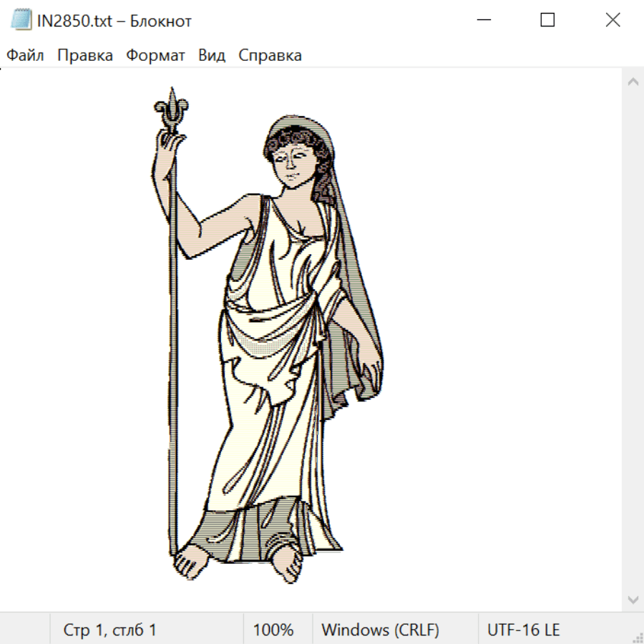
Task: Click the scroll up arrow
Action: (x=633, y=82)
